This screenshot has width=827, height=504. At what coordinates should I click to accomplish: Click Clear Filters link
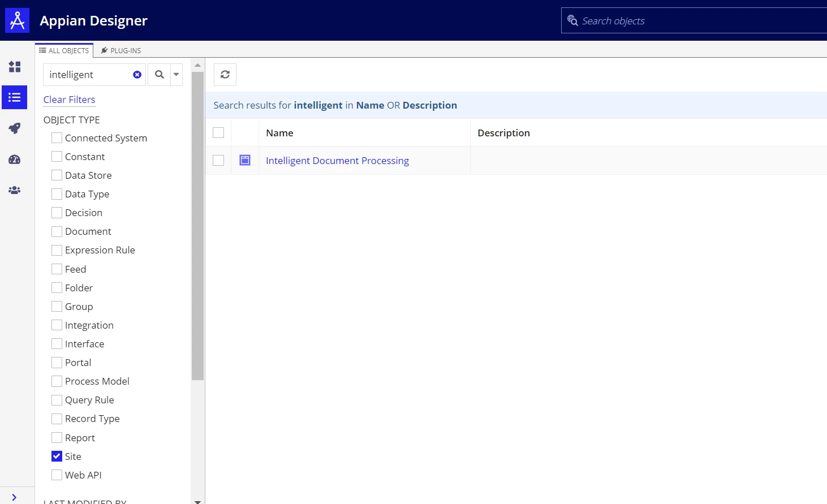click(70, 100)
